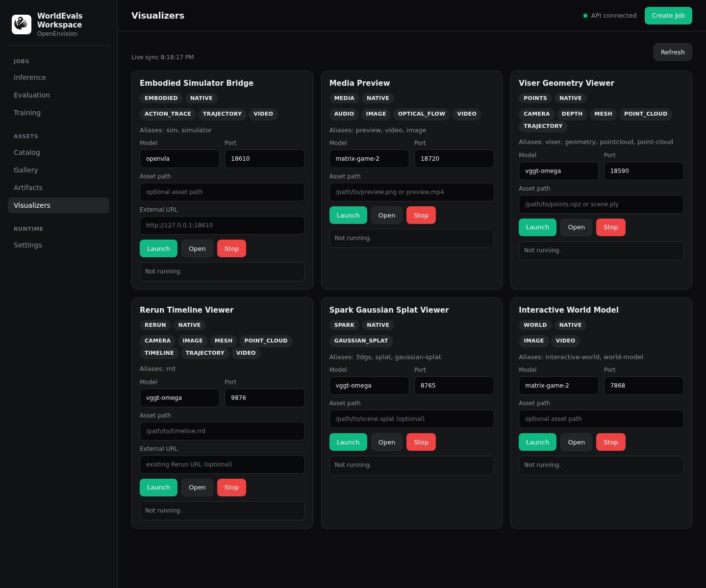Launch the Rerun Timeline Viewer
The height and width of the screenshot is (588, 706).
158,488
